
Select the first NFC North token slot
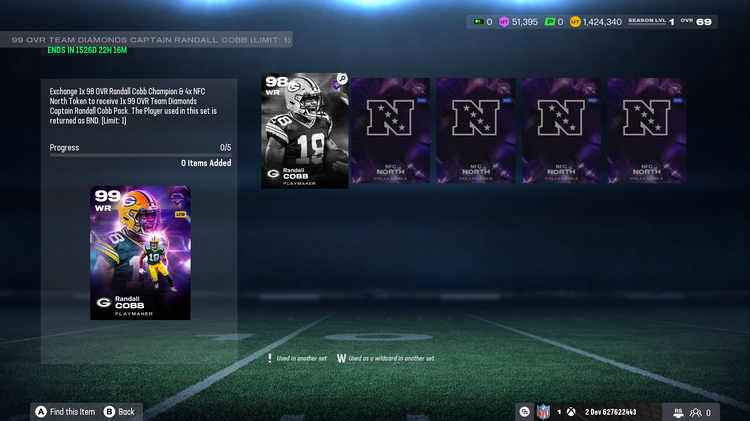tap(390, 131)
